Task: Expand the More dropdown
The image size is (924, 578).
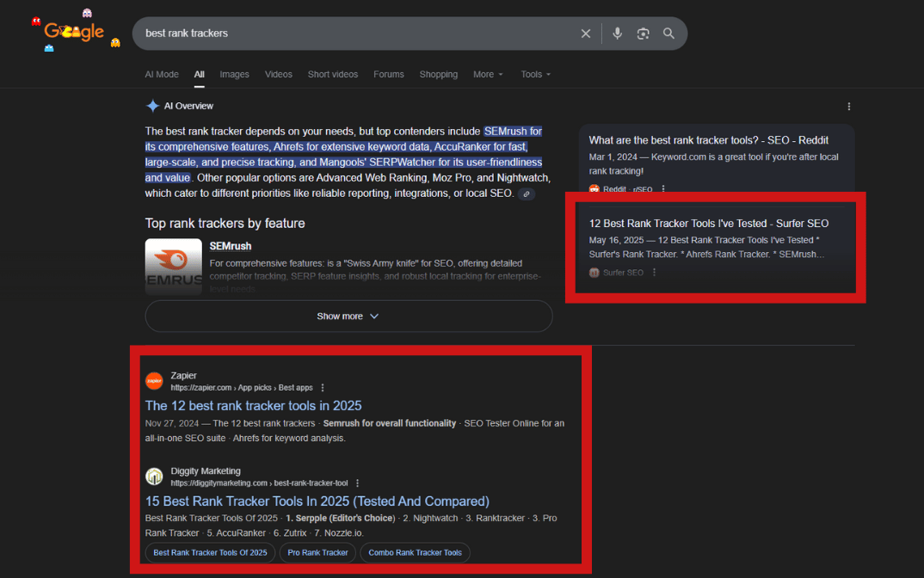Action: (488, 74)
